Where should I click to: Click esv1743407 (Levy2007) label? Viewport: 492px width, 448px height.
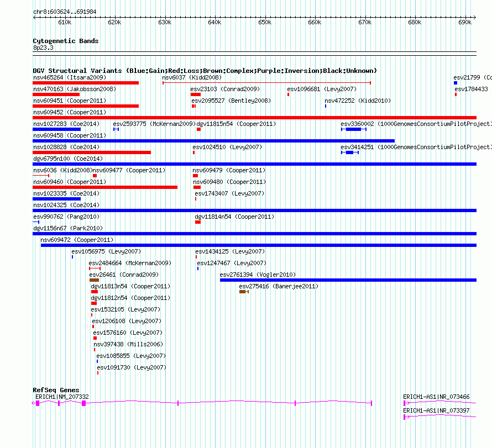point(229,193)
